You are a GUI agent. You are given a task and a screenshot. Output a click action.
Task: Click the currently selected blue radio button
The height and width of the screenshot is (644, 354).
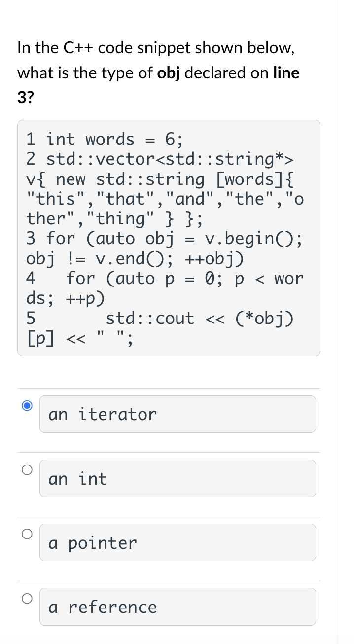point(27,405)
